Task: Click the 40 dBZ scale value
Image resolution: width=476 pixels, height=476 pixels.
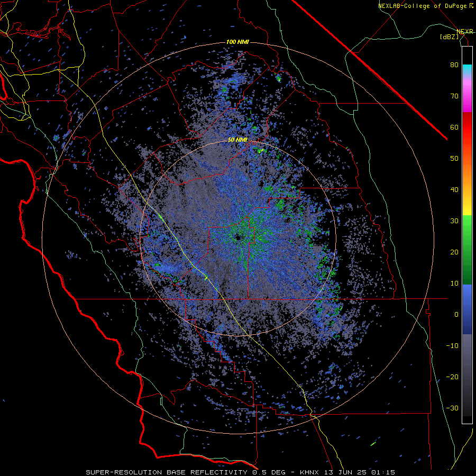Action: coord(454,190)
